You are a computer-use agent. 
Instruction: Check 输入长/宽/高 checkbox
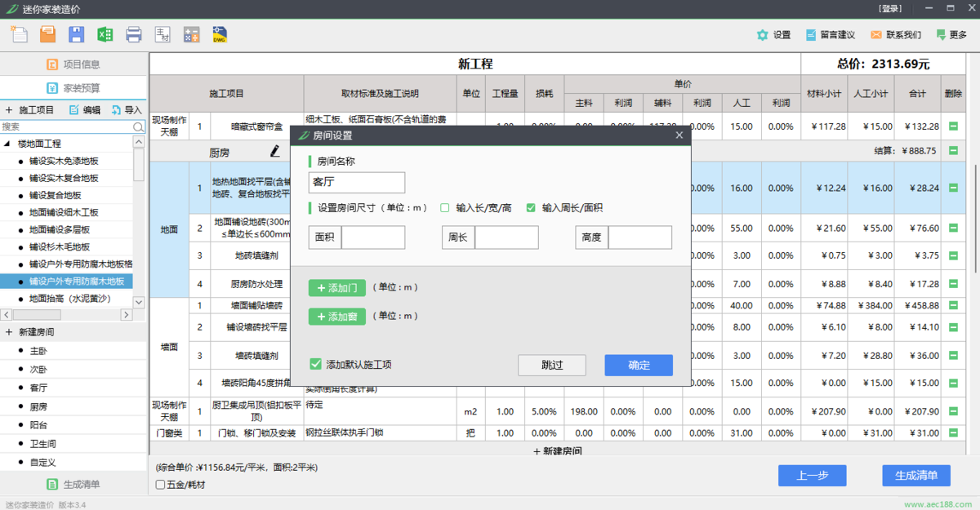pyautogui.click(x=445, y=208)
